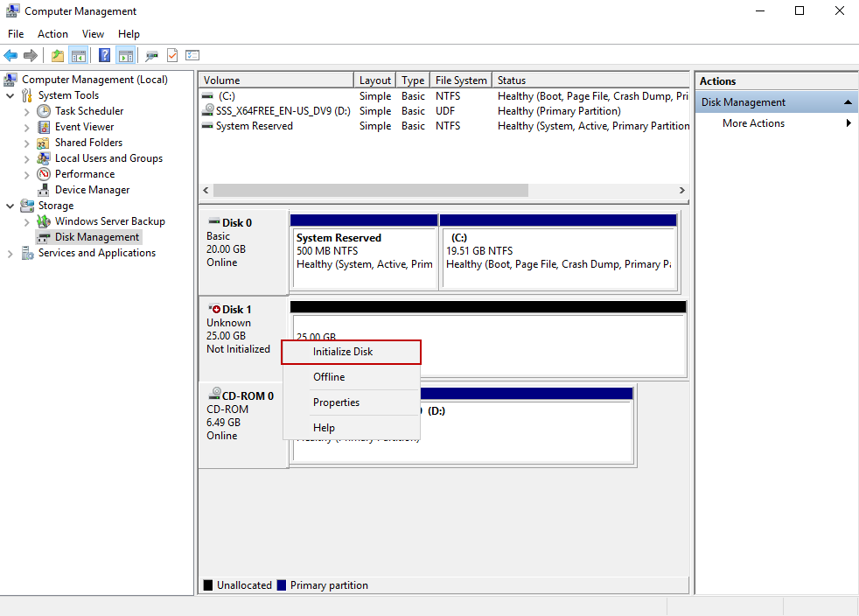Expand the Task Scheduler node
Viewport: 859px width, 616px height.
point(26,112)
